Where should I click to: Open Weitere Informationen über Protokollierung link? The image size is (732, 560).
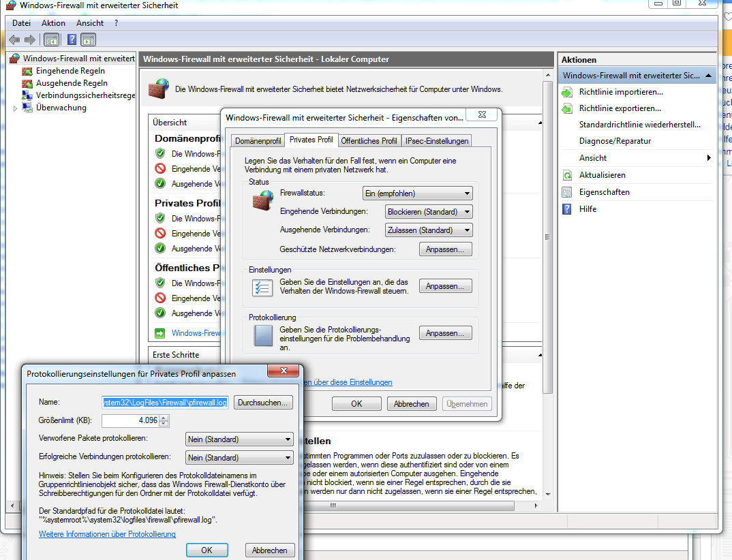click(107, 534)
